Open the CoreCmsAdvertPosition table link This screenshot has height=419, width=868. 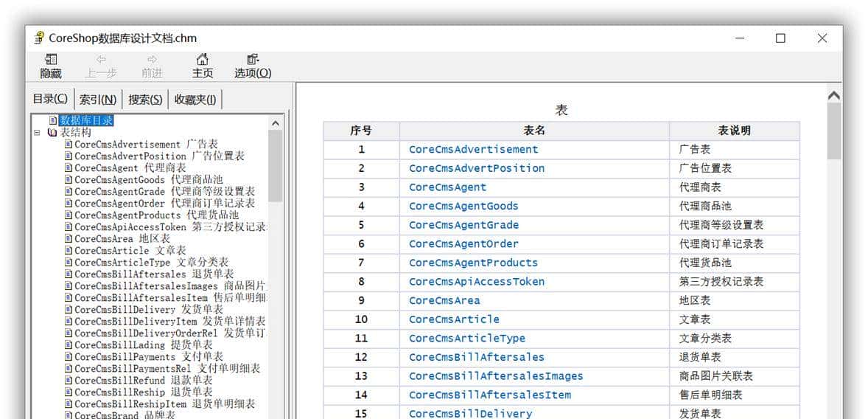(x=477, y=168)
